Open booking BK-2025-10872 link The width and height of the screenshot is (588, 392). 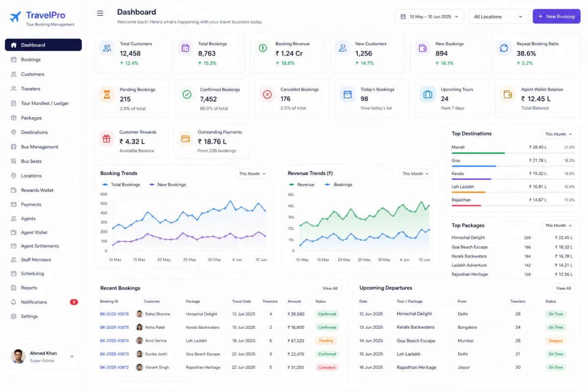click(x=114, y=367)
